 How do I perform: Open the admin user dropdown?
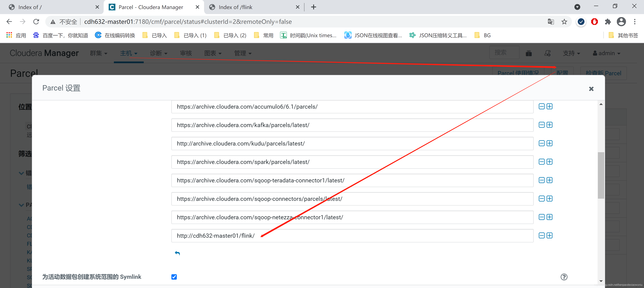[x=607, y=53]
